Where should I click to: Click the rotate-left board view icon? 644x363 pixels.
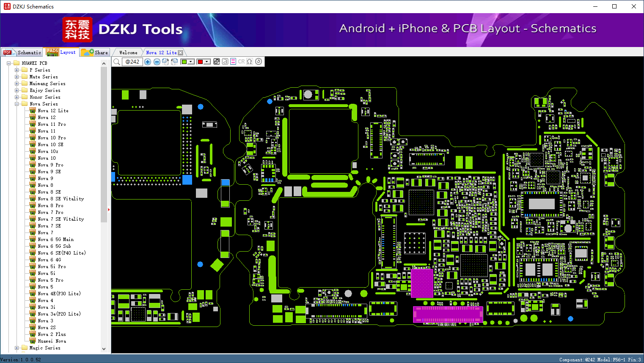tap(174, 62)
